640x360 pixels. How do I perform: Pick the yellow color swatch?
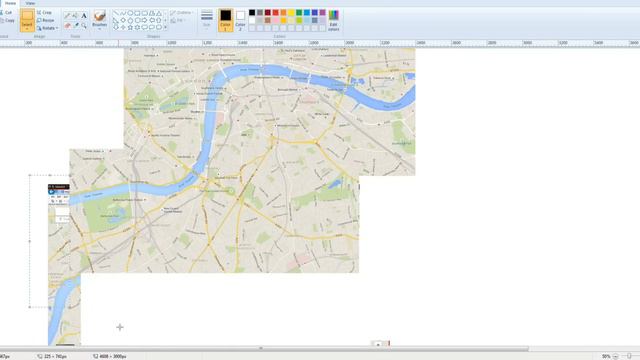pyautogui.click(x=291, y=13)
